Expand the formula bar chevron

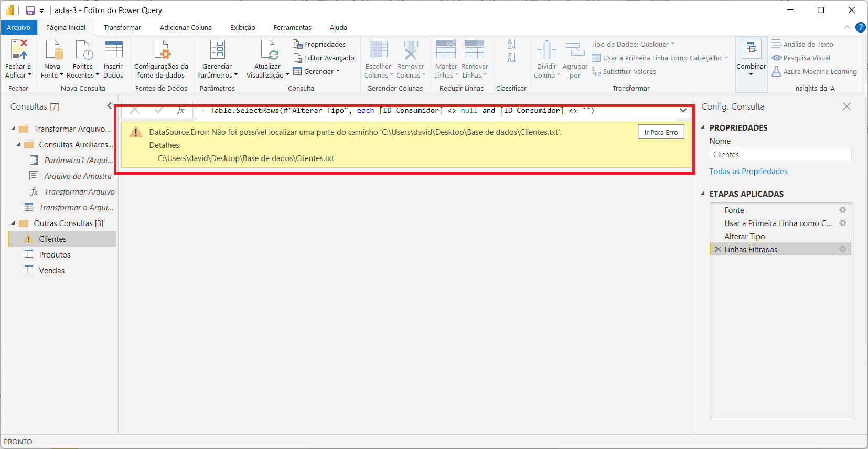[x=683, y=110]
